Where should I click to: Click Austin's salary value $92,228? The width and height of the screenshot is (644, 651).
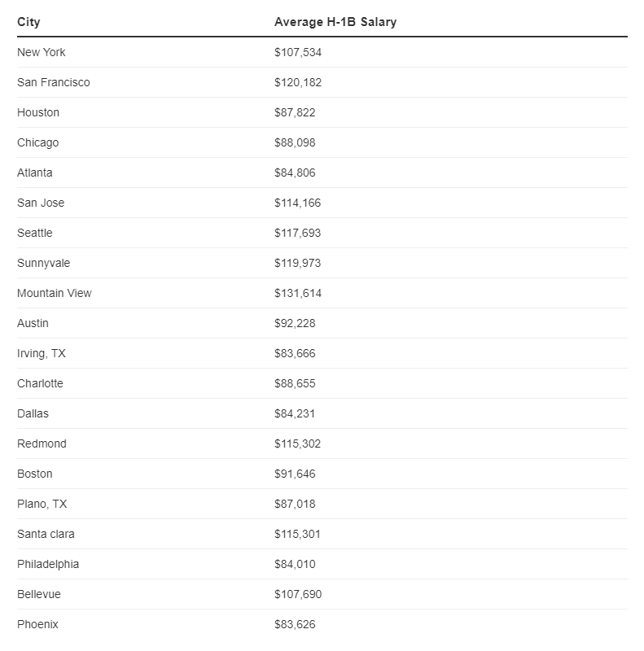(x=295, y=323)
